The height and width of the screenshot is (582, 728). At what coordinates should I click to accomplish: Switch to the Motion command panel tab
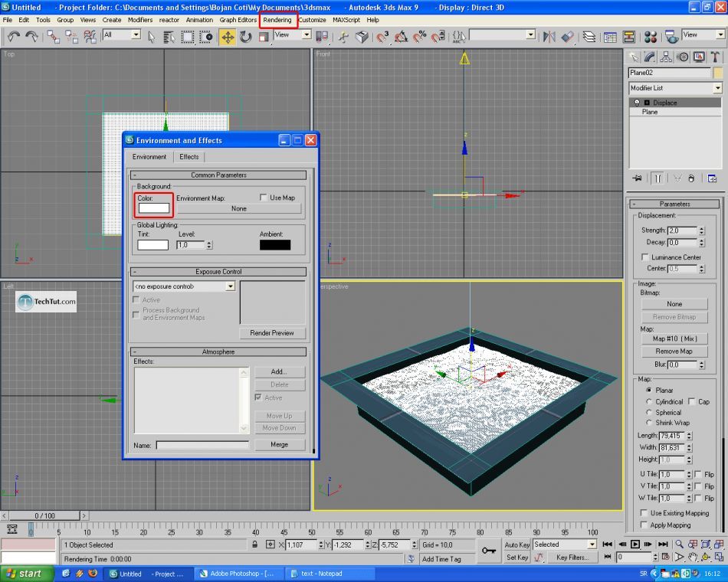pos(683,57)
